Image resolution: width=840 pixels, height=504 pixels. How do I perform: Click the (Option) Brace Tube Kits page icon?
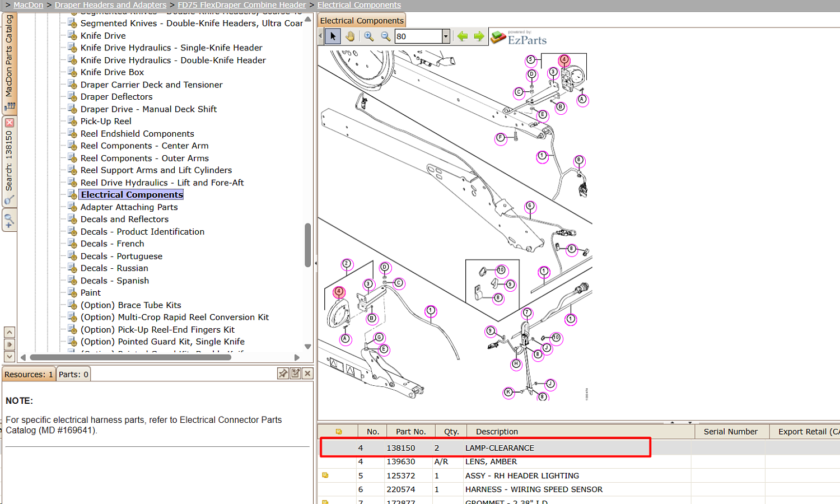(73, 305)
